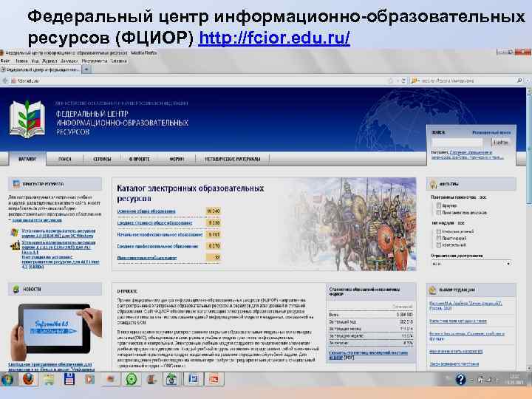Click the Выбор редакции panel icon
The width and height of the screenshot is (532, 399).
(x=432, y=290)
